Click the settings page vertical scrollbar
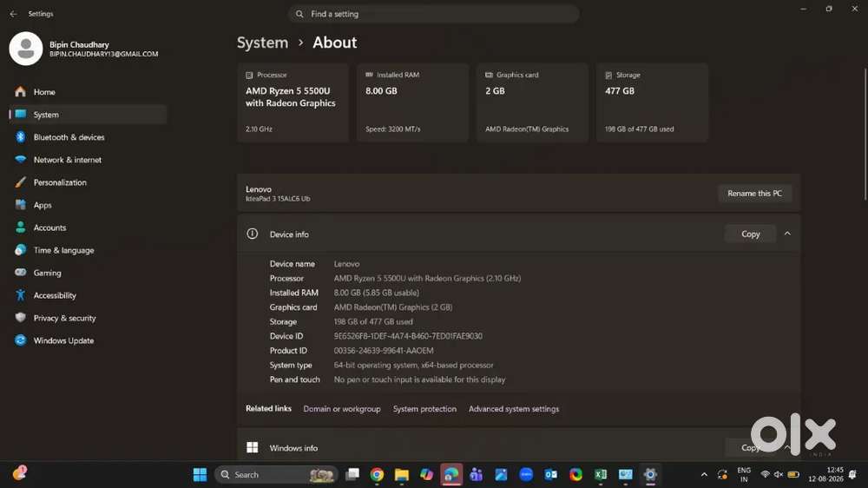The image size is (868, 488). (x=865, y=133)
